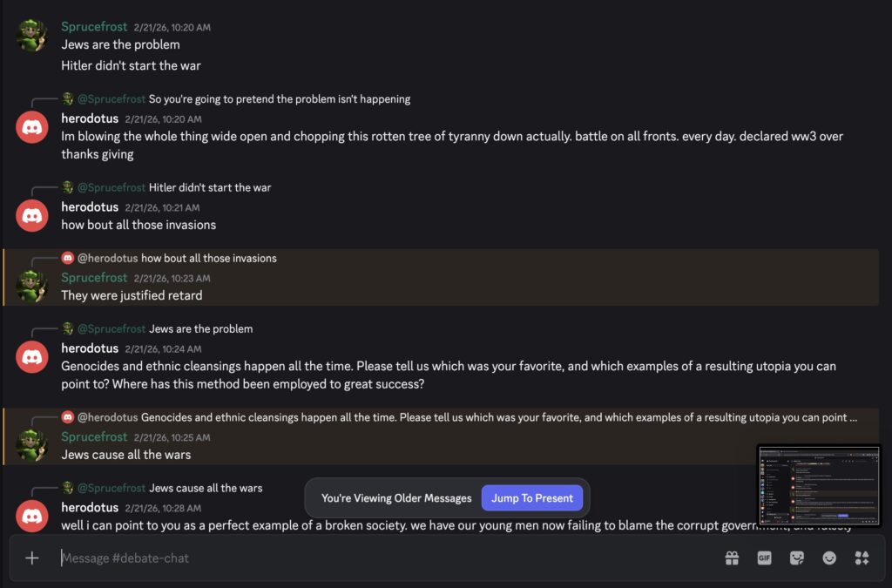Click herodotus's red Discord avatar at 10:21 AM

coord(32,215)
